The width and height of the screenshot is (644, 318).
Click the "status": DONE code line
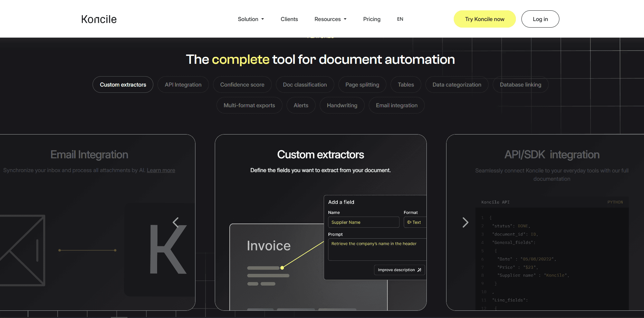pos(512,226)
